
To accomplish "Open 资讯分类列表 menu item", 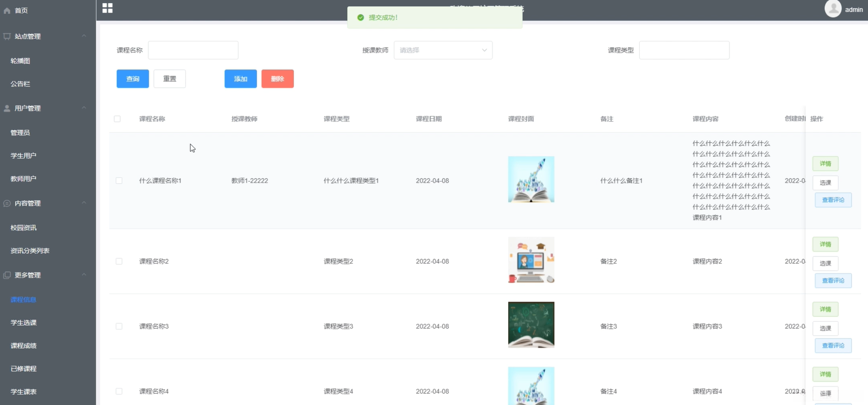I will pyautogui.click(x=30, y=251).
